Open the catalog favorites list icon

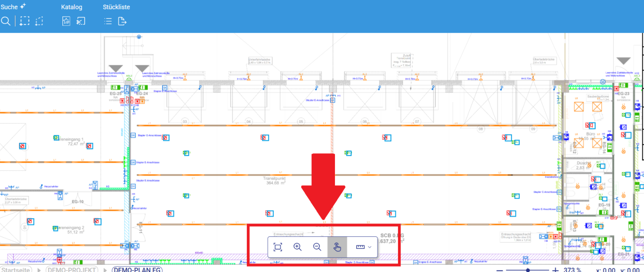pyautogui.click(x=66, y=21)
